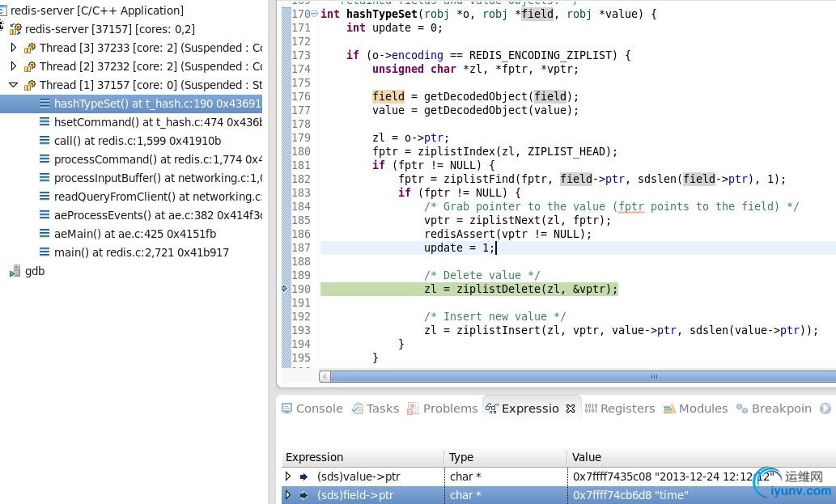Switch to the Tasks tab
The image size is (836, 504).
coord(376,409)
